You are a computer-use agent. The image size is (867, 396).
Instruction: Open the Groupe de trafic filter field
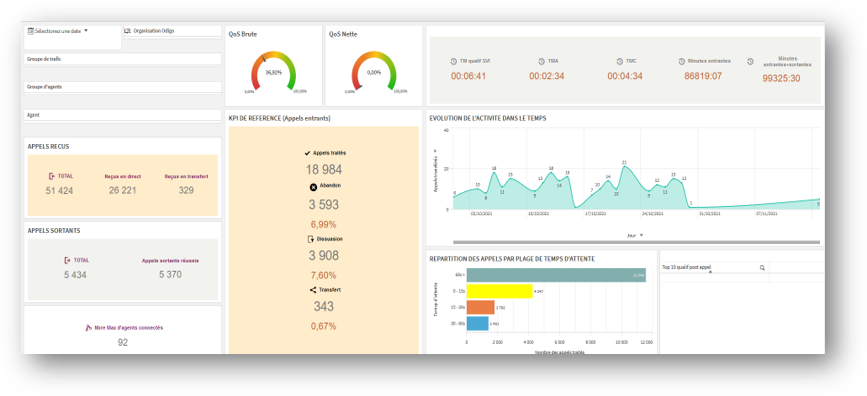tap(123, 59)
